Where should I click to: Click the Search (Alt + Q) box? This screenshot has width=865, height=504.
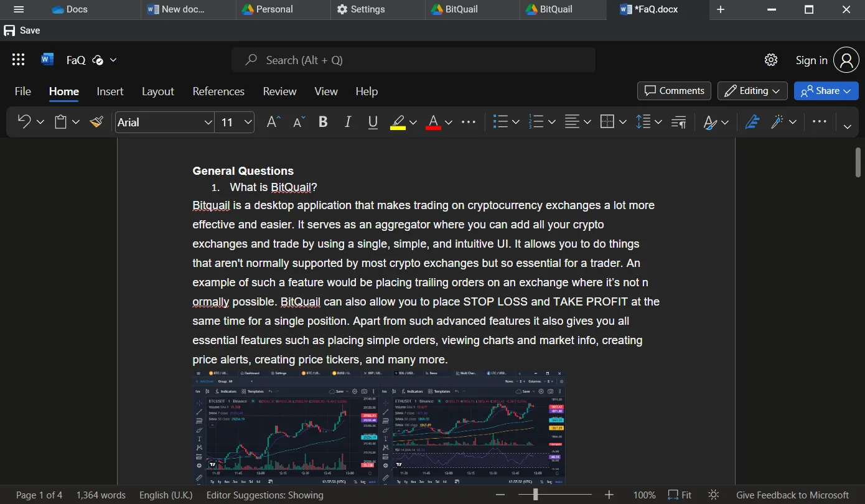[x=413, y=60]
